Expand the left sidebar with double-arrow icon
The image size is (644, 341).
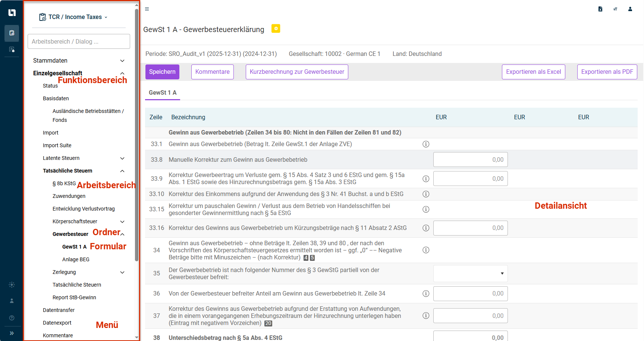pos(12,333)
